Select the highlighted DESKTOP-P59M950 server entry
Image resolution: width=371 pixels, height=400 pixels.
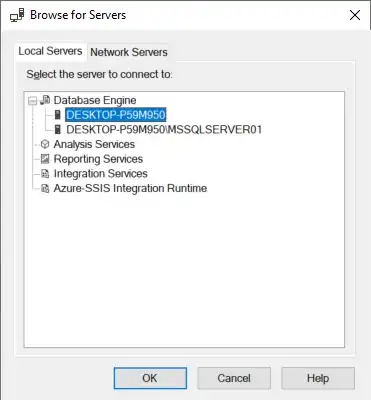pos(116,115)
